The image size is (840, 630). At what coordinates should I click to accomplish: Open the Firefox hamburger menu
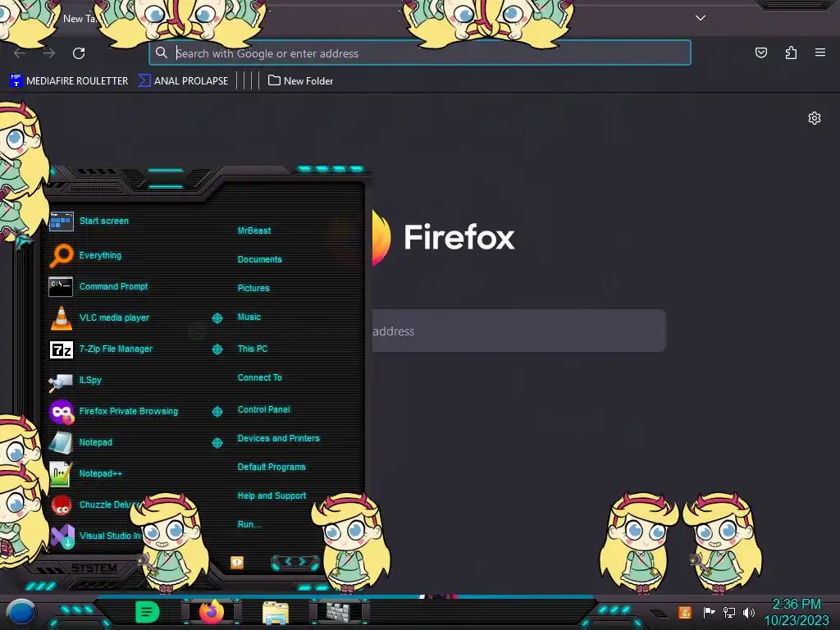coord(820,52)
